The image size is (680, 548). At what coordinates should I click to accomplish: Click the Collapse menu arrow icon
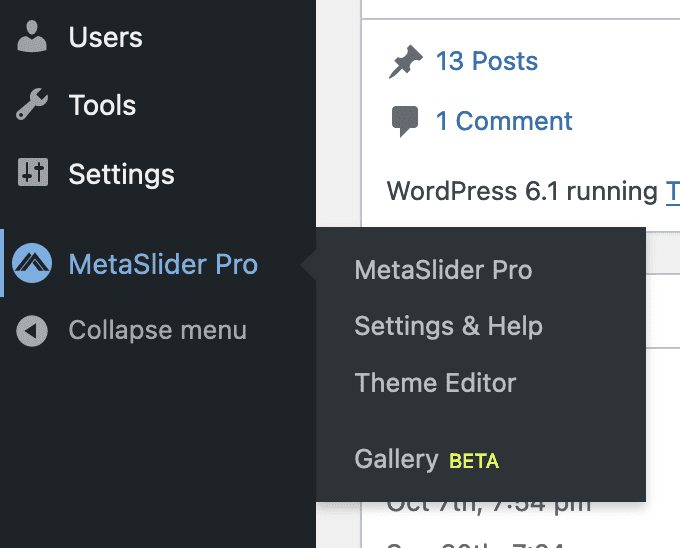[x=32, y=331]
